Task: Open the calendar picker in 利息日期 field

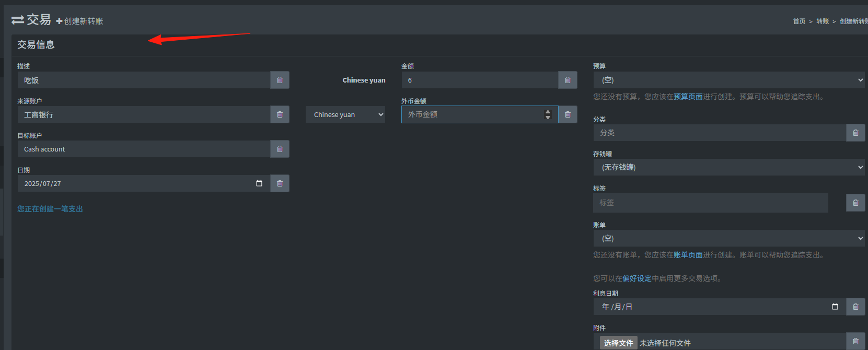Action: coord(835,307)
